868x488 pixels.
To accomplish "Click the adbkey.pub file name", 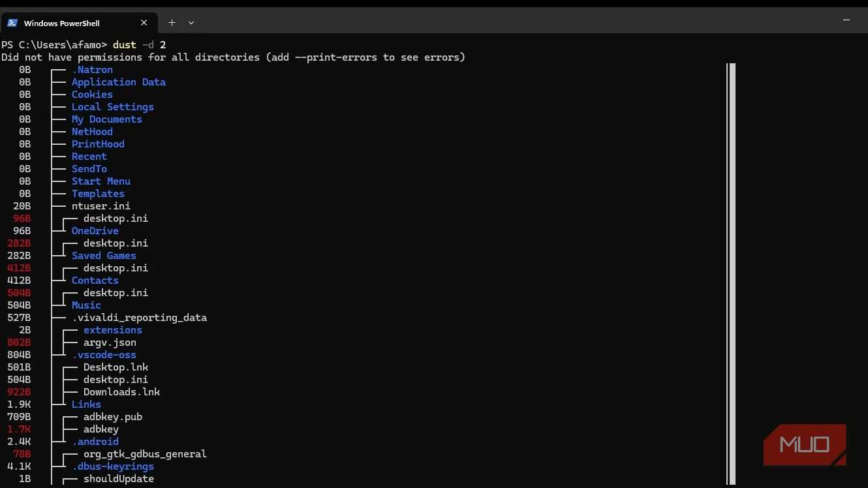I will click(x=113, y=417).
